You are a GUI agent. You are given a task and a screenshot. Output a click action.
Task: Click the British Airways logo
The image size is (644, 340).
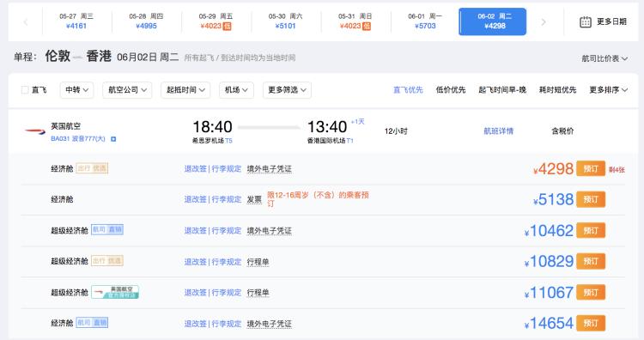click(x=35, y=131)
